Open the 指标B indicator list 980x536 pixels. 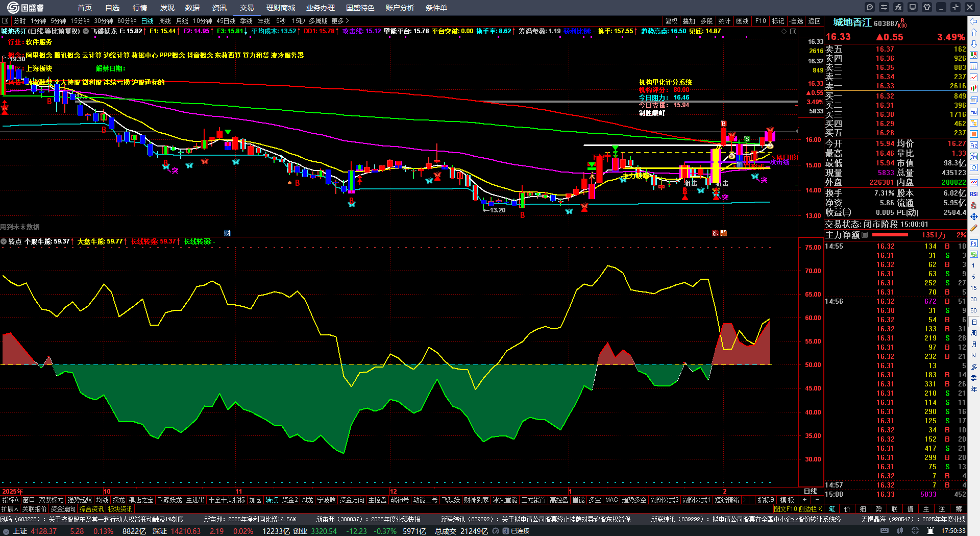pyautogui.click(x=766, y=500)
